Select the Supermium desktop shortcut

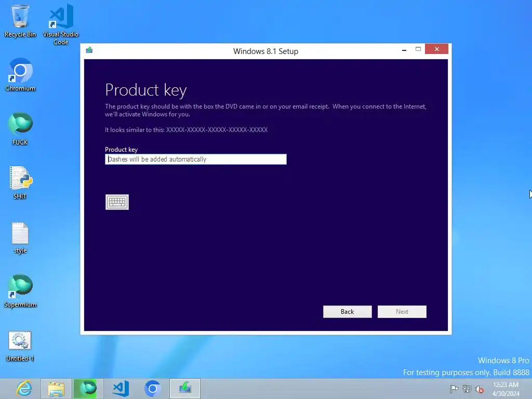pyautogui.click(x=20, y=291)
